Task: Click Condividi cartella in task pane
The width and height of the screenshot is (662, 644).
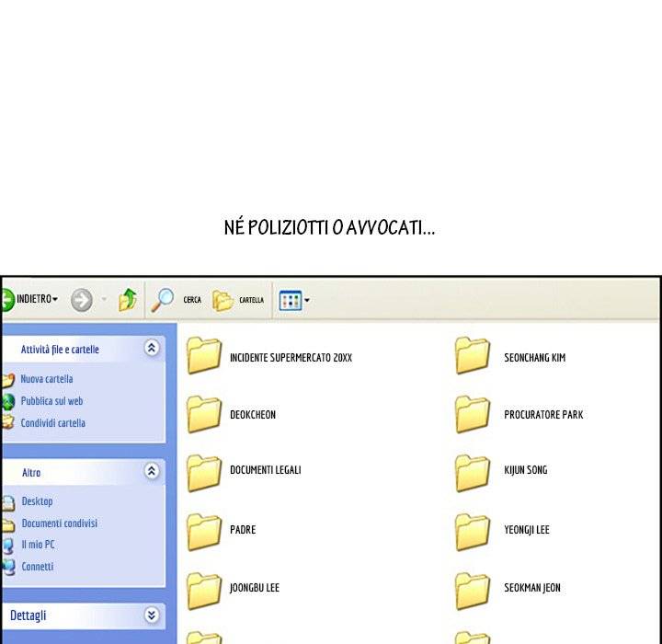Action: [52, 423]
